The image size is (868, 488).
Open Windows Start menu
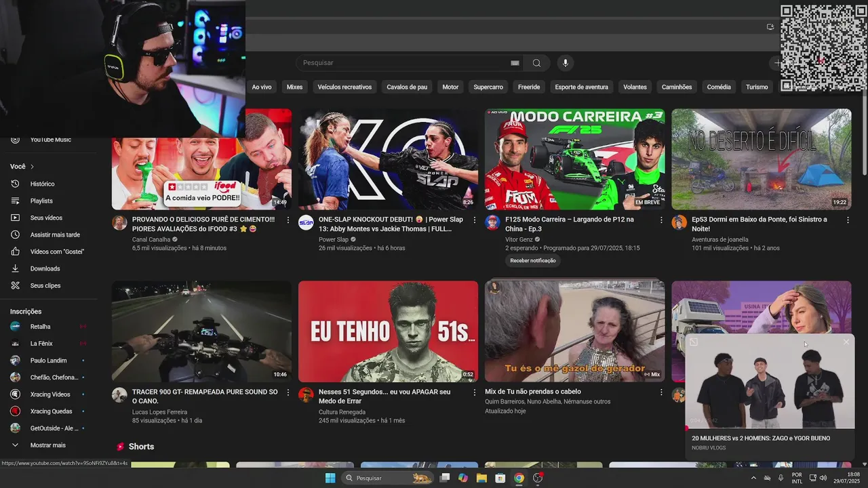pos(330,478)
